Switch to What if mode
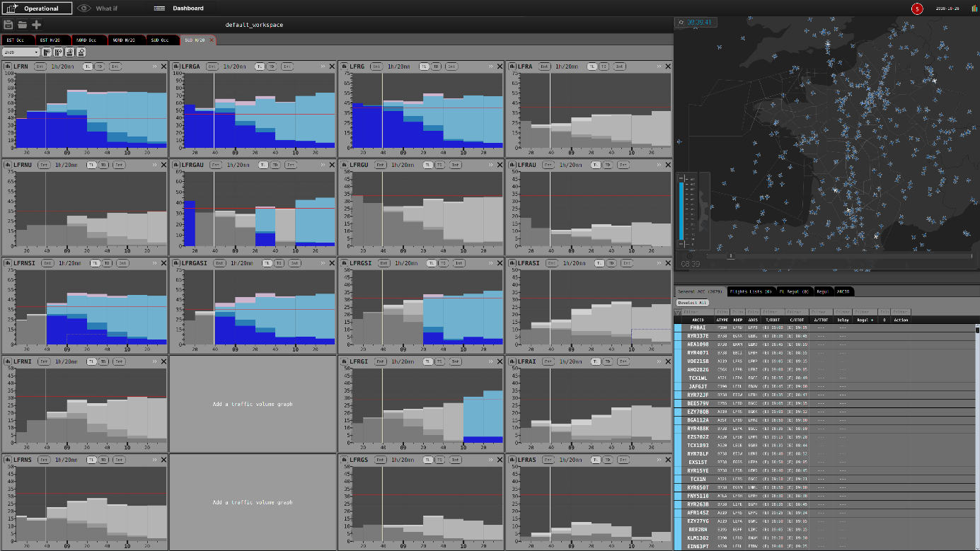This screenshot has height=551, width=980. click(98, 8)
